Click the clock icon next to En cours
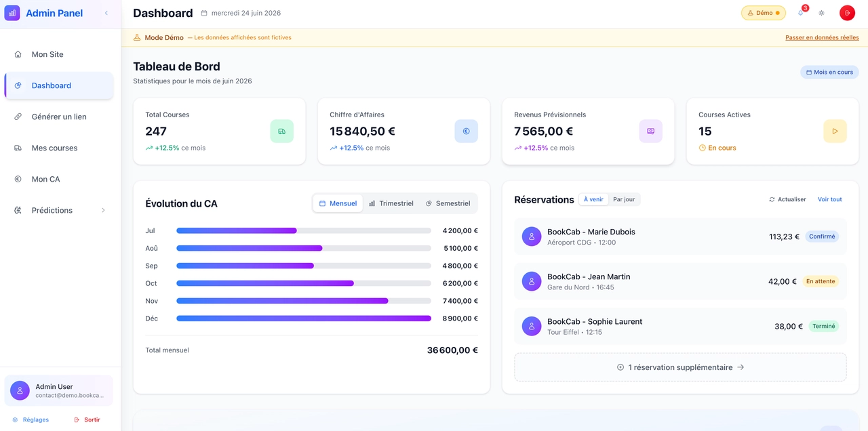868x431 pixels. [x=703, y=148]
